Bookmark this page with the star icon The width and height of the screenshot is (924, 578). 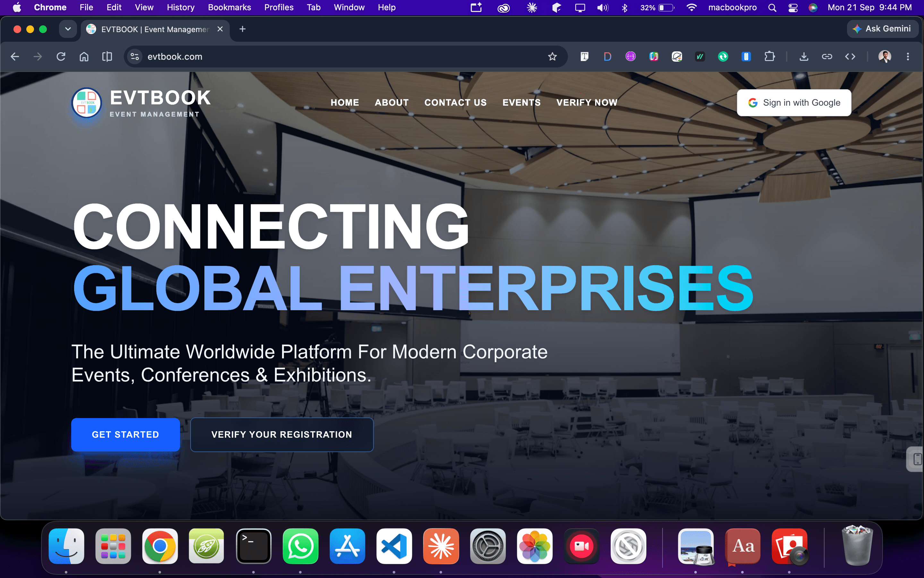[x=552, y=57]
